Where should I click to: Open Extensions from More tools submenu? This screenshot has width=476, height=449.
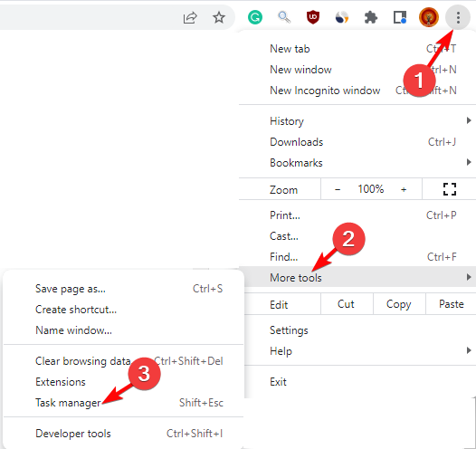point(124,382)
